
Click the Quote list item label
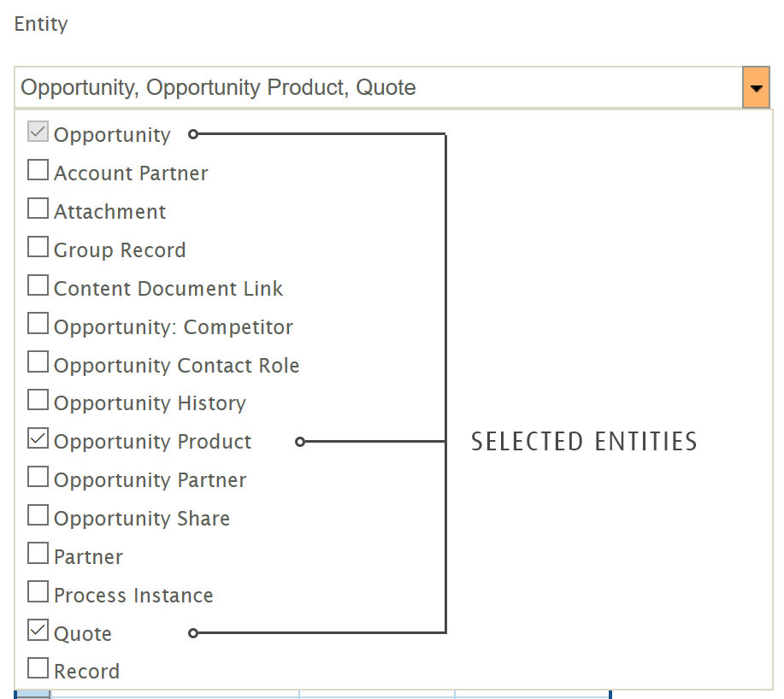(x=83, y=634)
